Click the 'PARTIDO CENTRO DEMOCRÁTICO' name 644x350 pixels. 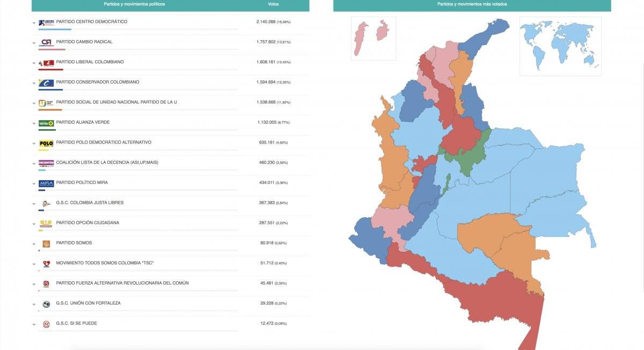tap(92, 21)
